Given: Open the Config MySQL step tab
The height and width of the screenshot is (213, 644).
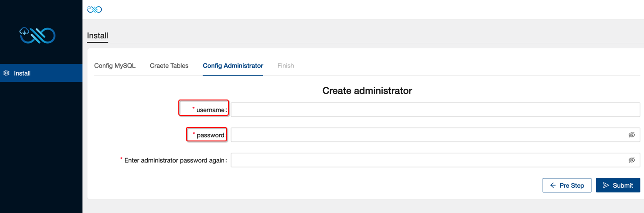Looking at the screenshot, I should 115,66.
